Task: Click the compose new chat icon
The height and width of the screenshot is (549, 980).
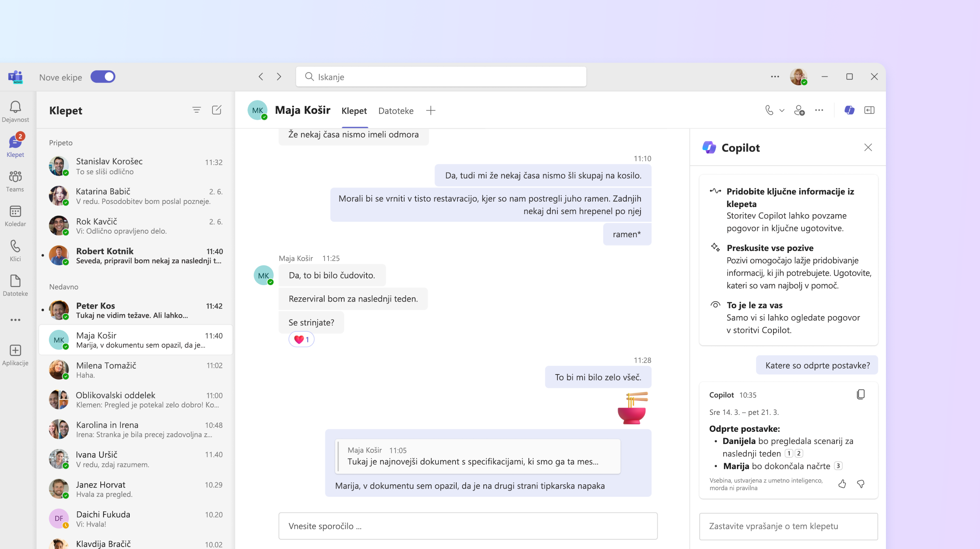Action: coord(217,110)
